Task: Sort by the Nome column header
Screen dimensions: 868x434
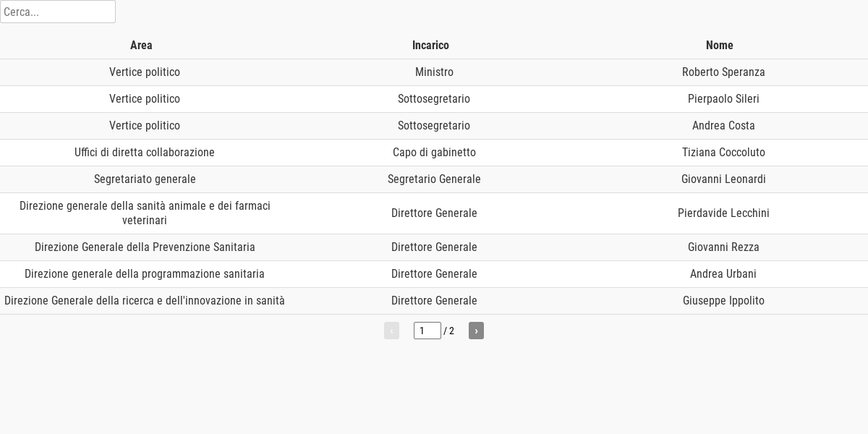Action: (720, 46)
